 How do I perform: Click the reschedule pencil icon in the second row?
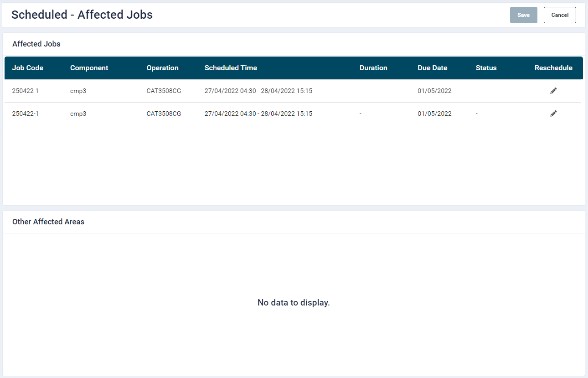coord(553,114)
